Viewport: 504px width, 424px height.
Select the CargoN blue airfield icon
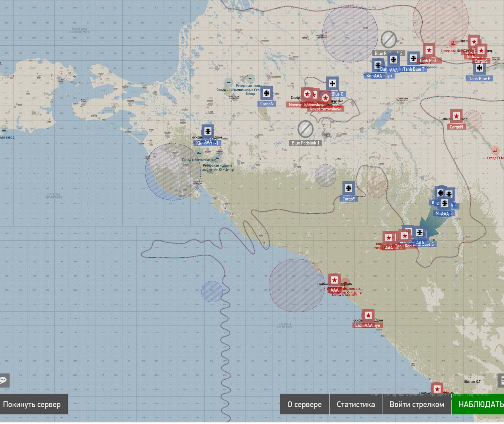[267, 93]
